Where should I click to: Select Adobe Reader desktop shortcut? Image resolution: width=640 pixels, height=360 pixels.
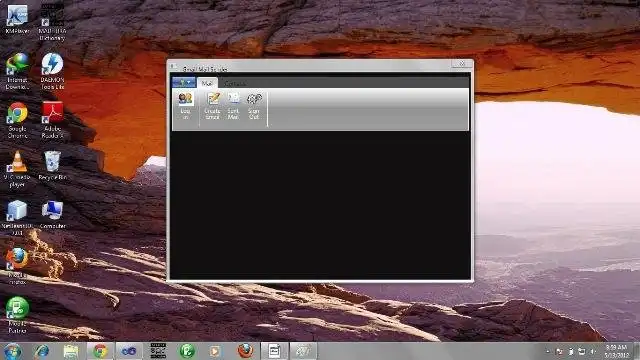(x=52, y=120)
